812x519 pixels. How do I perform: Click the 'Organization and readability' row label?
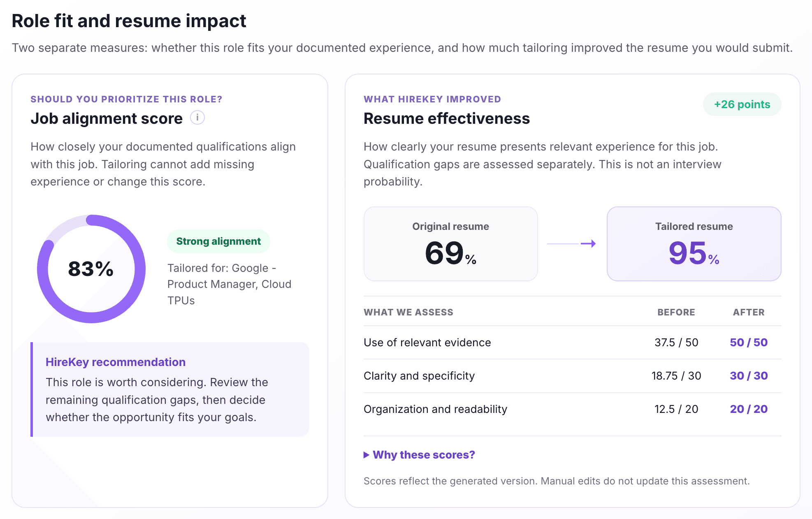click(435, 409)
